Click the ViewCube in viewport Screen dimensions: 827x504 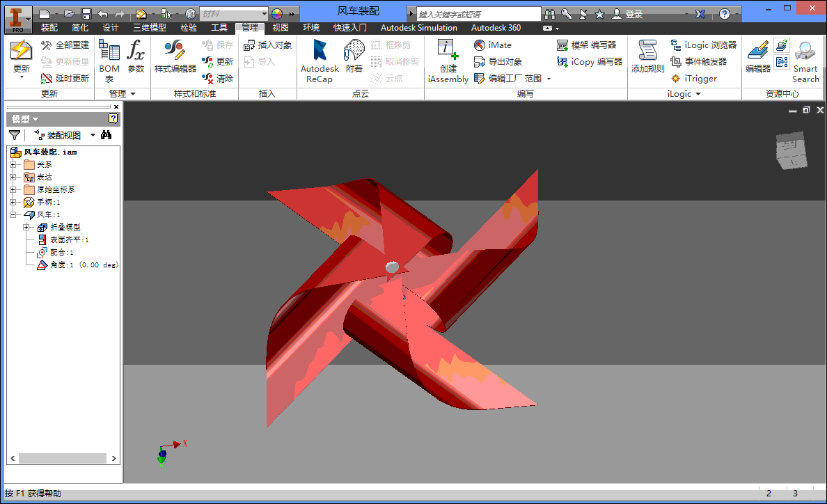[791, 151]
